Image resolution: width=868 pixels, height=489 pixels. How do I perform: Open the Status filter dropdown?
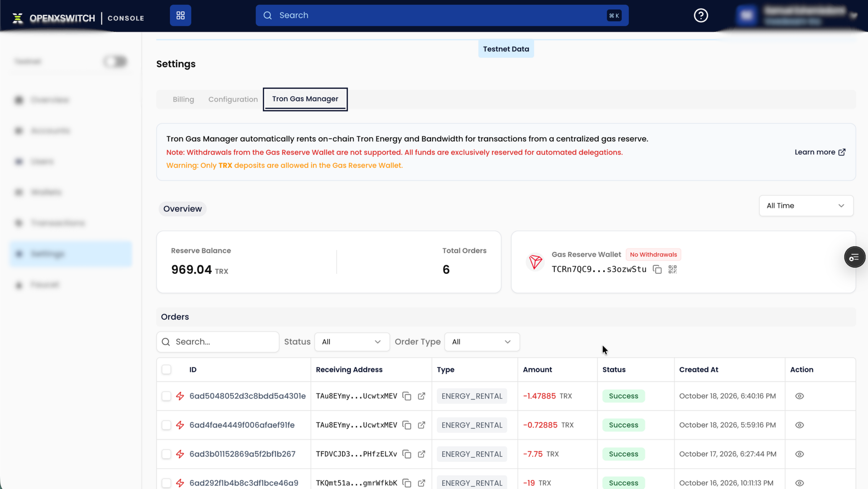coord(352,342)
